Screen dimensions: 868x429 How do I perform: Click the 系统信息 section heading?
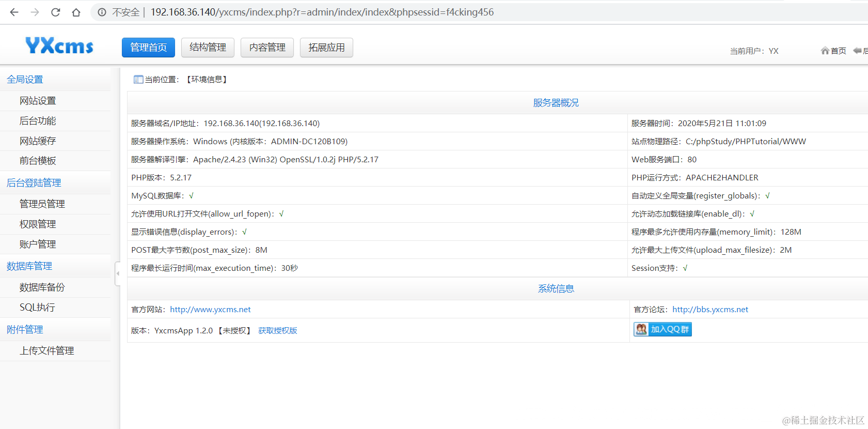(556, 289)
